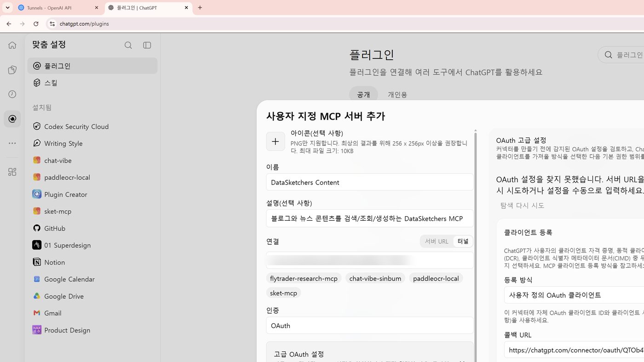Reload the page in browser toolbar
Viewport: 644px width, 362px height.
36,24
